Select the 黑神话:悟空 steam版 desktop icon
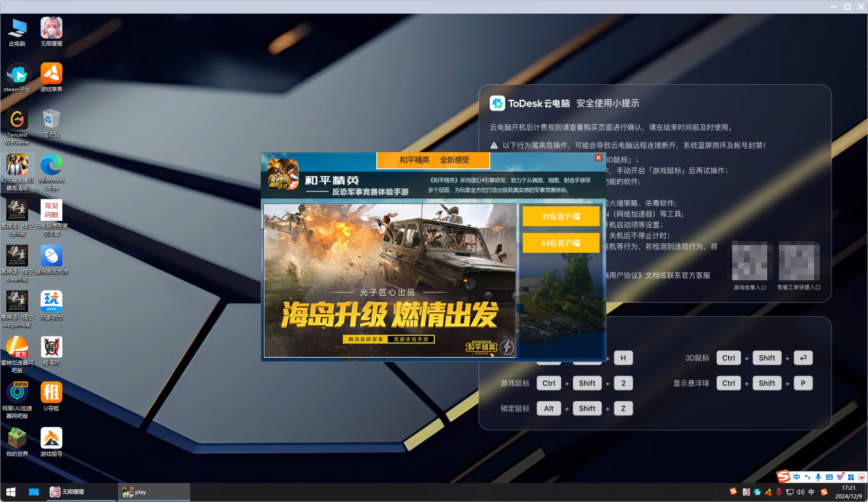 17,264
